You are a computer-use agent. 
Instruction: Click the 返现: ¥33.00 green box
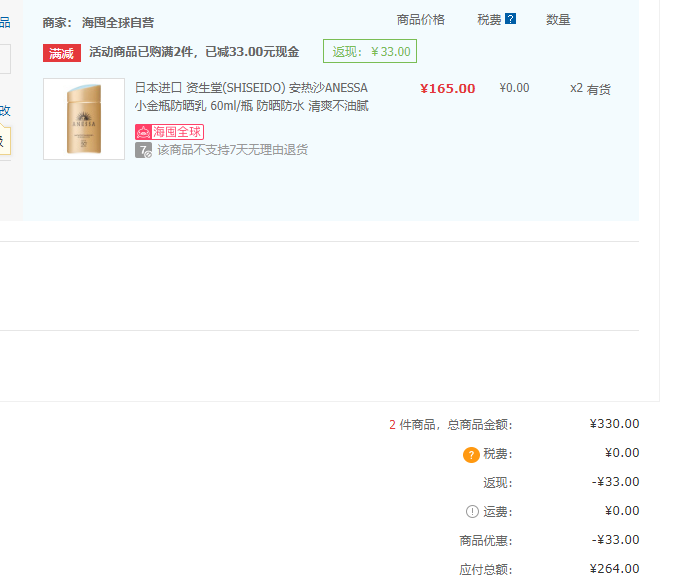click(370, 51)
